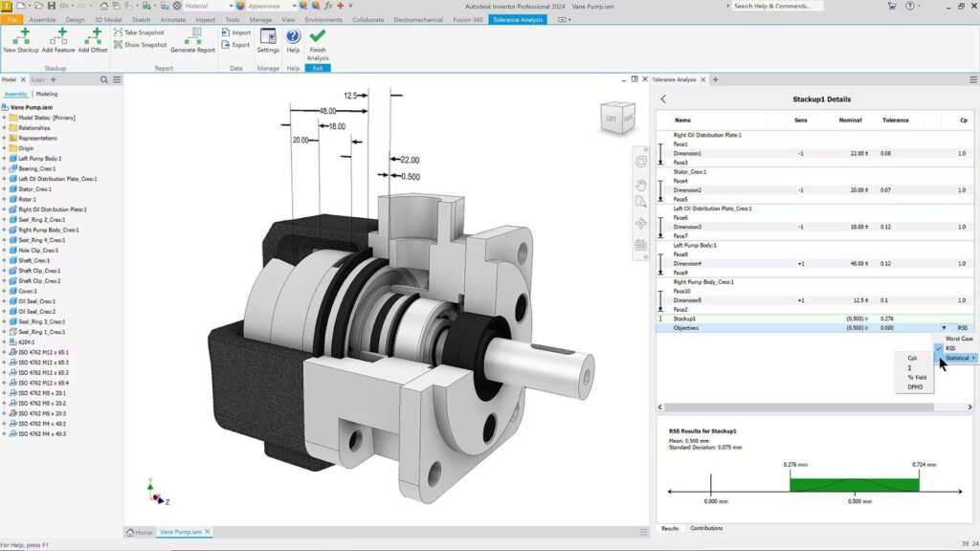This screenshot has height=551, width=980.
Task: Switch to the Contributions results view
Action: click(705, 528)
